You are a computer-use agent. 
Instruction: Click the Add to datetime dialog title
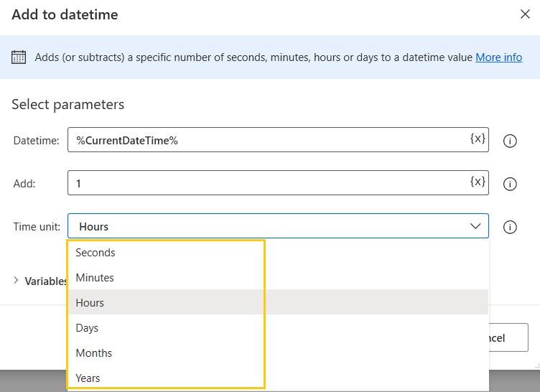coord(65,15)
